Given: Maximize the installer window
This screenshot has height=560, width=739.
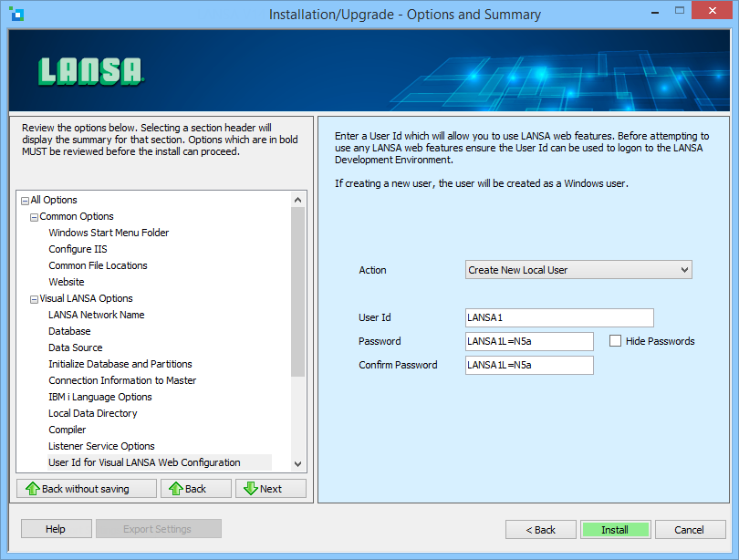Looking at the screenshot, I should (x=680, y=10).
